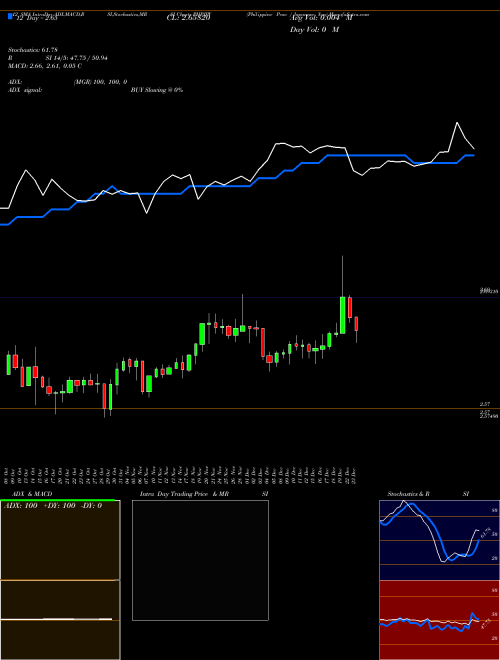Click the 'Stochastics: 61.78' readout
This screenshot has height=660, width=500.
[x=33, y=50]
